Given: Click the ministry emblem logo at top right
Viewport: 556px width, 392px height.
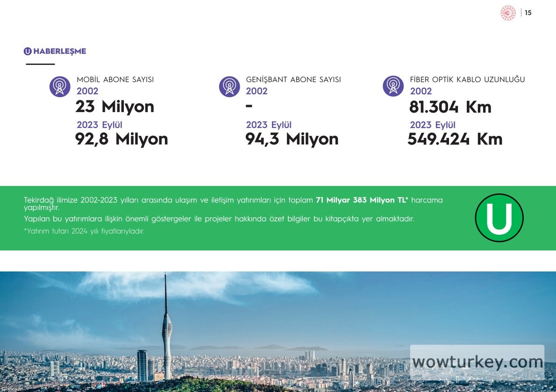Looking at the screenshot, I should coord(508,13).
